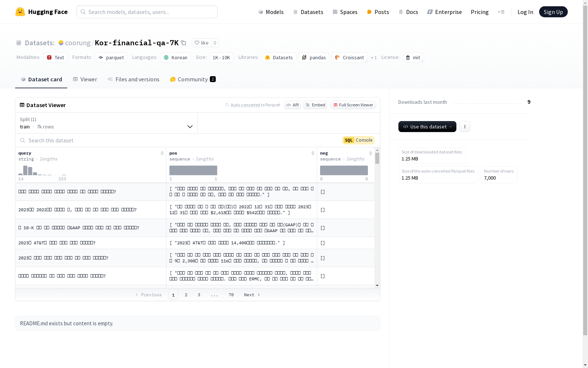Image resolution: width=588 pixels, height=368 pixels.
Task: Sort the neg column
Action: (x=370, y=153)
